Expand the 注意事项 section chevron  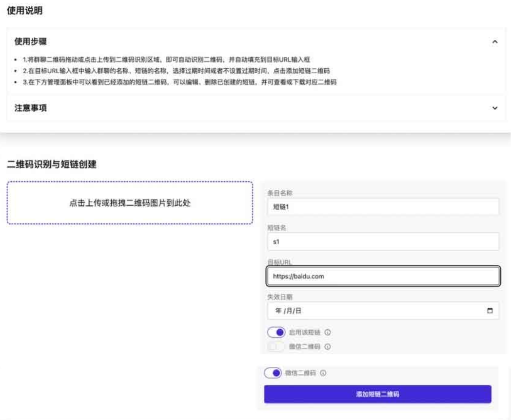click(495, 108)
